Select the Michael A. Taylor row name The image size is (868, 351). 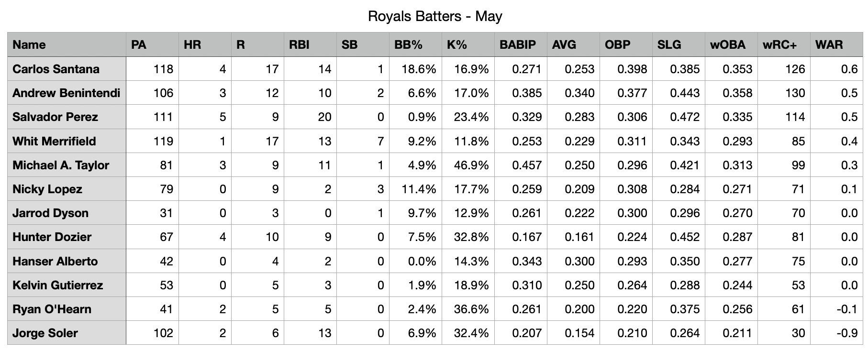click(61, 165)
